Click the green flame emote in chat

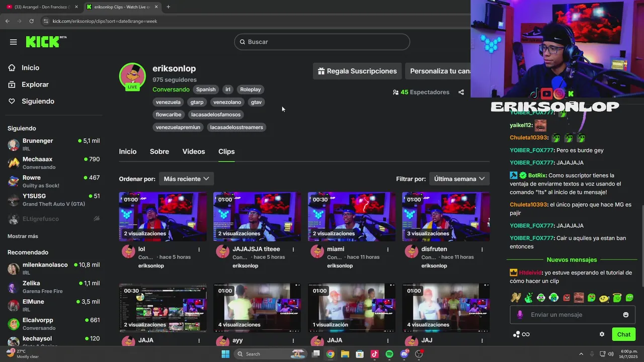coord(528,298)
